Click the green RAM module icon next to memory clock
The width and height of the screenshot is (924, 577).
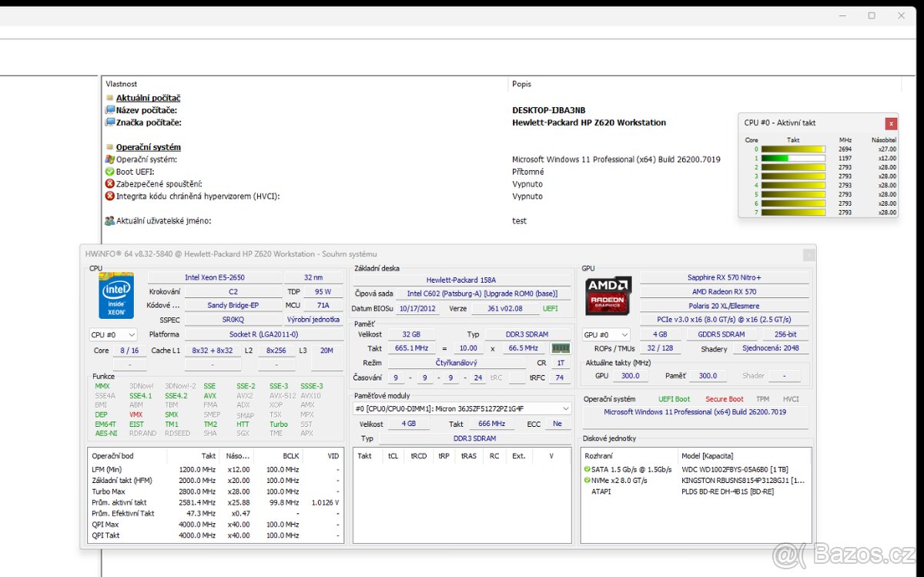point(561,348)
